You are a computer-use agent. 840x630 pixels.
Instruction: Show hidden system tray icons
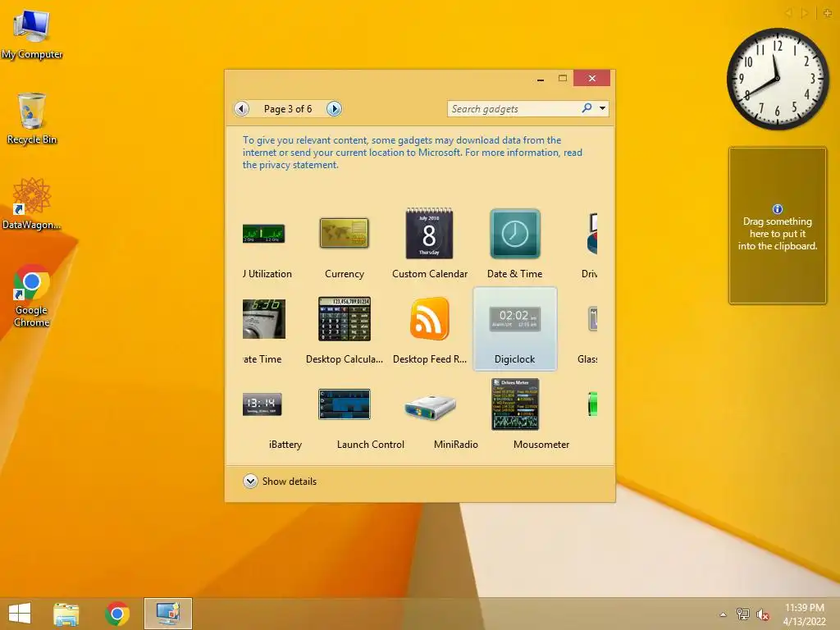[724, 614]
